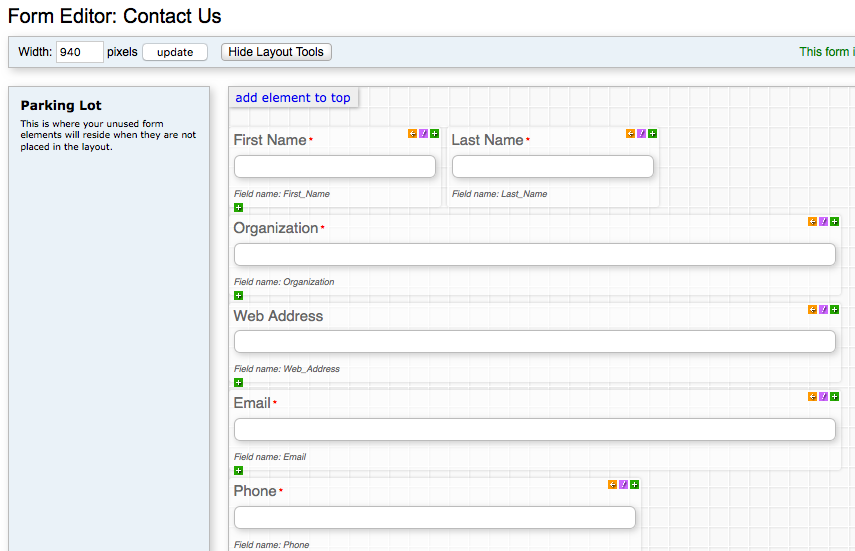Click the add element to top link

[x=293, y=98]
